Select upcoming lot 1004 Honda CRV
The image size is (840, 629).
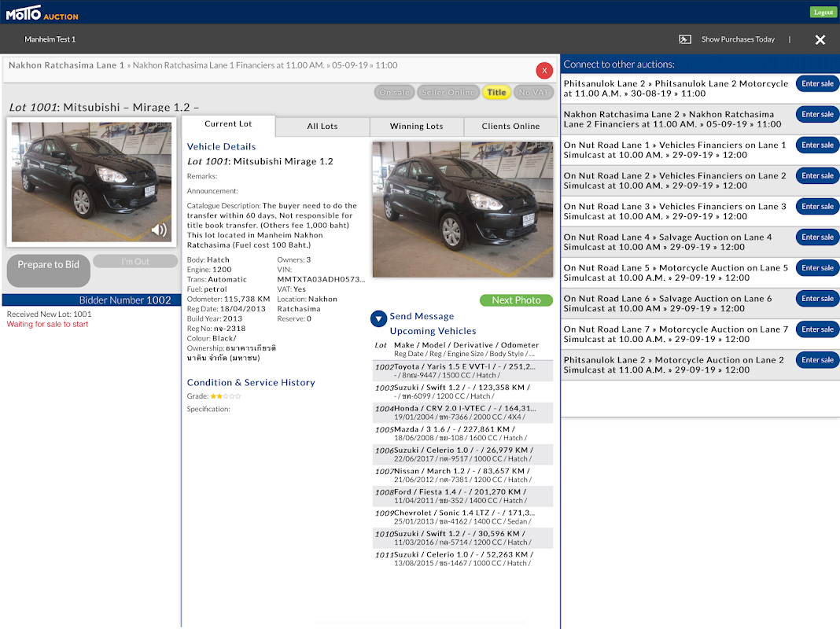462,413
